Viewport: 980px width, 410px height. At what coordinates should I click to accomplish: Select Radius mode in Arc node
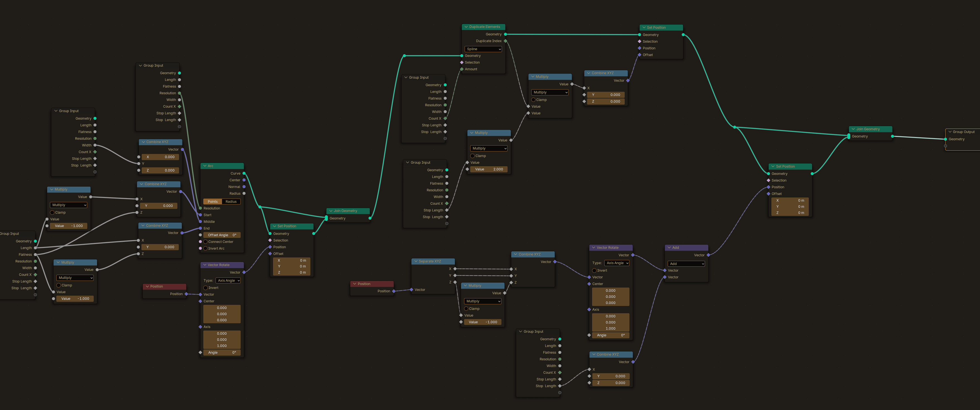[231, 202]
